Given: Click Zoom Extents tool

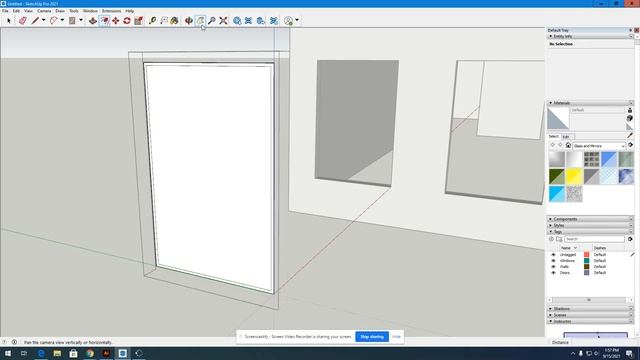Looking at the screenshot, I should [x=223, y=20].
